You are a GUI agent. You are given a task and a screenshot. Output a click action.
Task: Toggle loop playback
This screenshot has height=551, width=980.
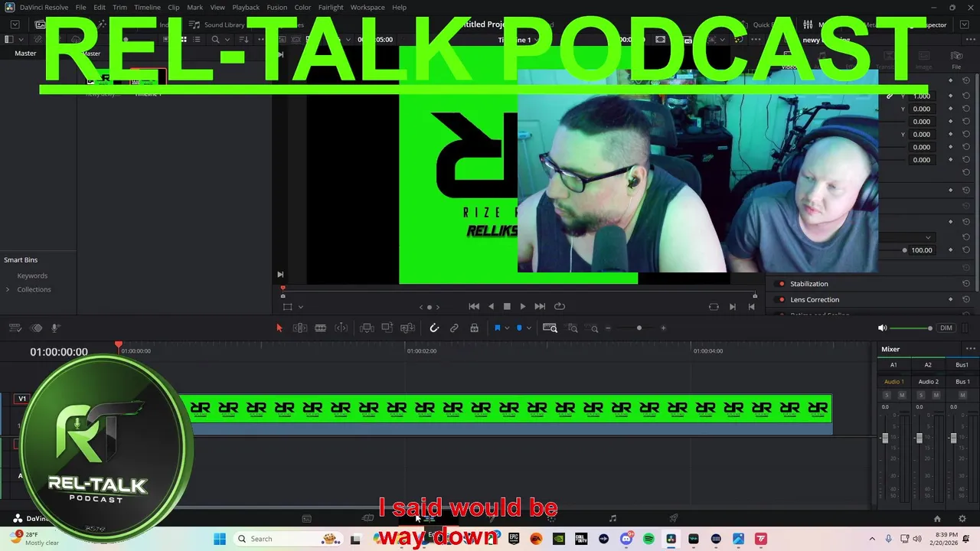pyautogui.click(x=560, y=306)
